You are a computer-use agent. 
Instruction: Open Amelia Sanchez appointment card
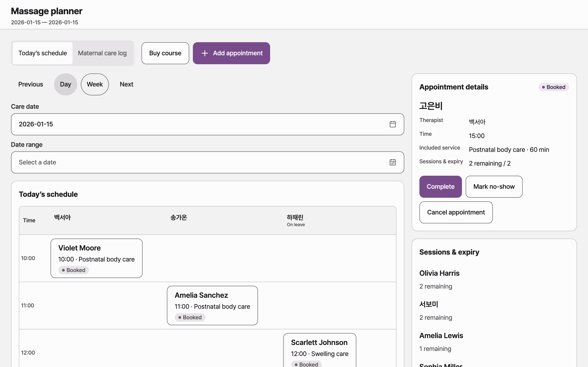coord(212,305)
